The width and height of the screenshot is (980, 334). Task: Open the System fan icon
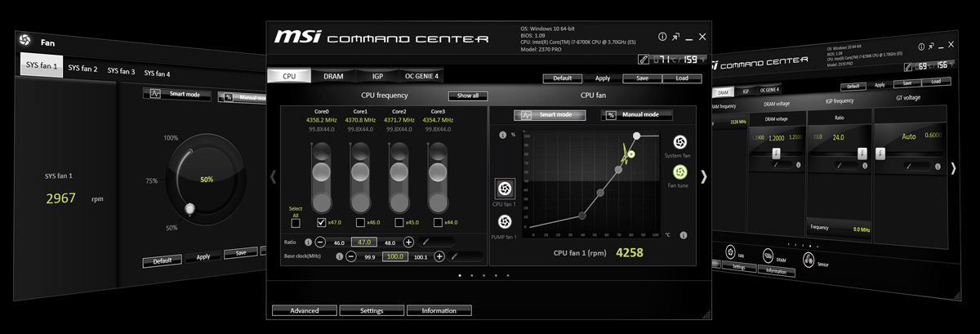click(679, 142)
